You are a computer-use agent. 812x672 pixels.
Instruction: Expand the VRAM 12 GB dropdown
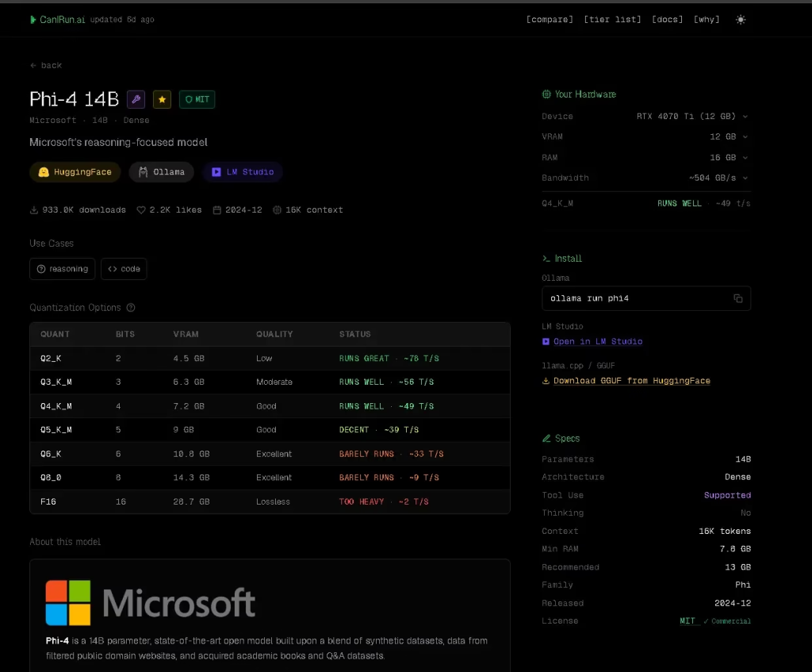click(728, 137)
